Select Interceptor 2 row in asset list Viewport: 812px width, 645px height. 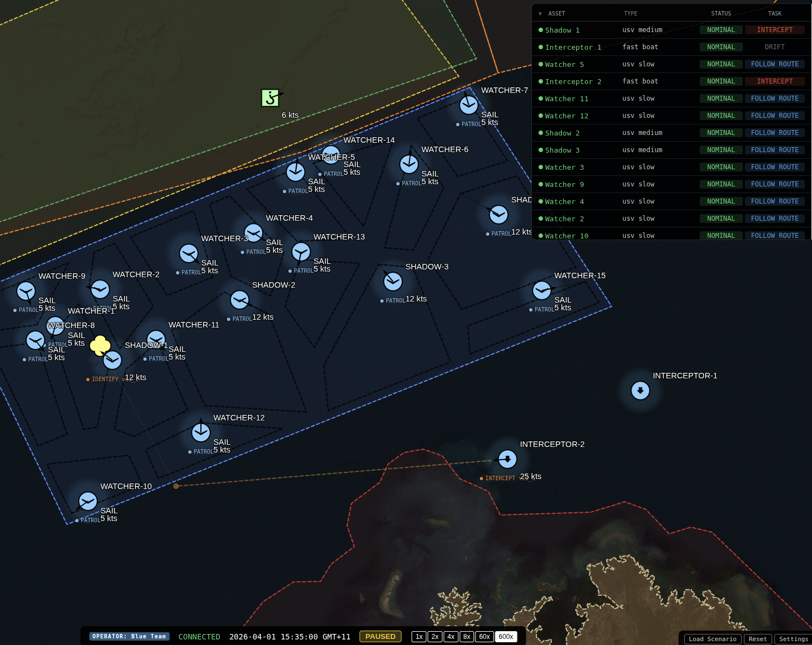pyautogui.click(x=671, y=81)
